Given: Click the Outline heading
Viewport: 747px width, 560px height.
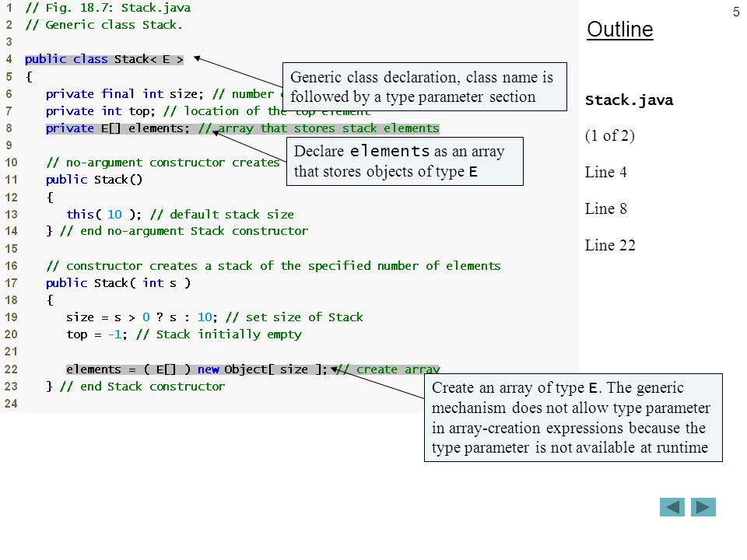Looking at the screenshot, I should (620, 30).
